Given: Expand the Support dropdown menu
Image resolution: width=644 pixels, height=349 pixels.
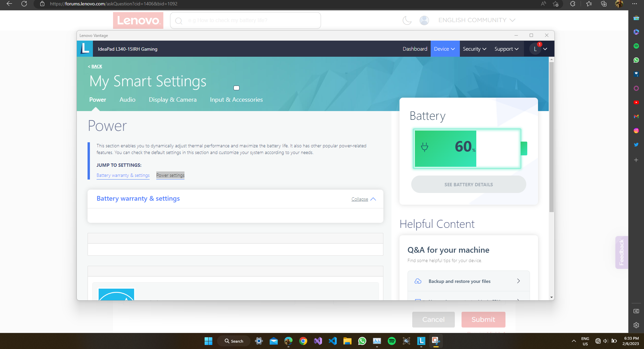Looking at the screenshot, I should pyautogui.click(x=506, y=49).
